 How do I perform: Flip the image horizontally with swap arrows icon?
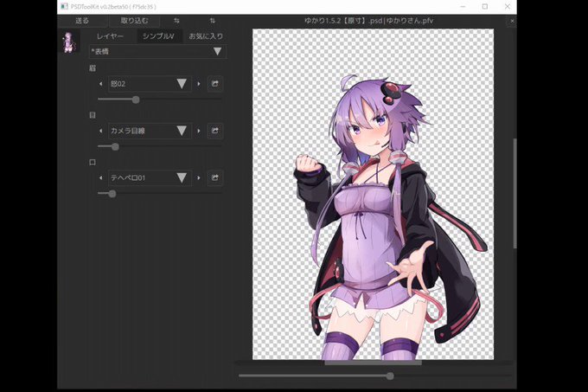[x=176, y=21]
